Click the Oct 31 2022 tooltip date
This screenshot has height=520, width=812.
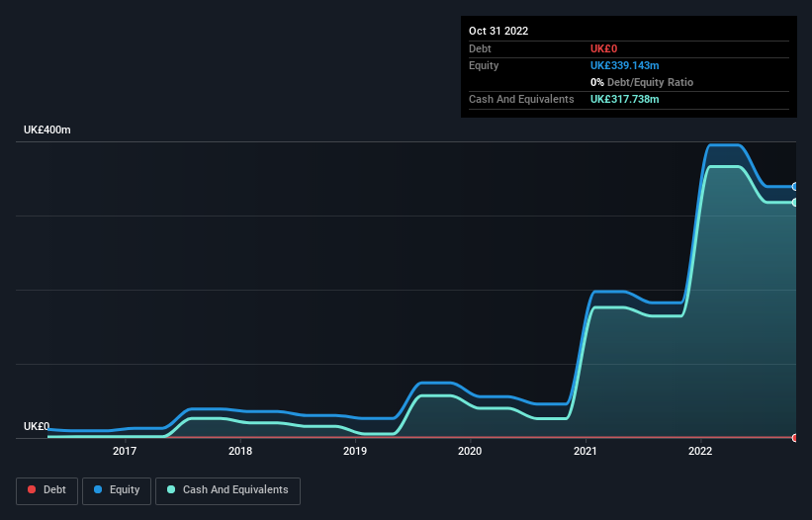tap(498, 31)
